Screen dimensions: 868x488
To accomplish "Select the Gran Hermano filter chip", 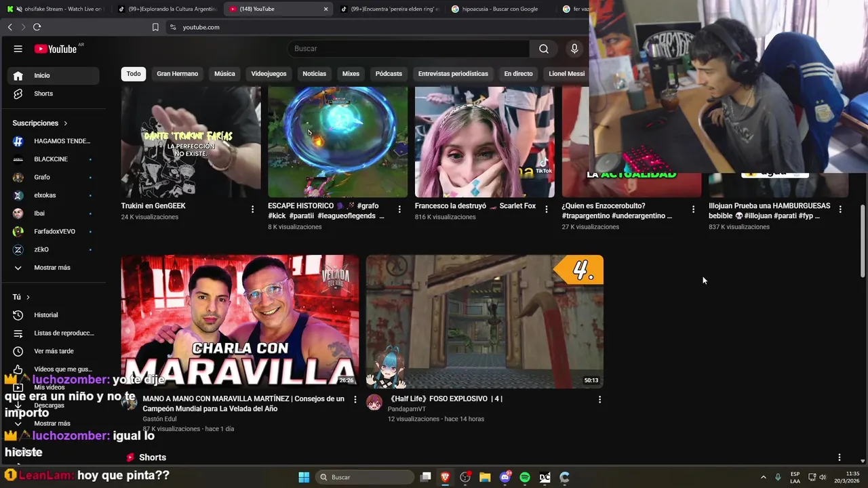I will tap(178, 73).
